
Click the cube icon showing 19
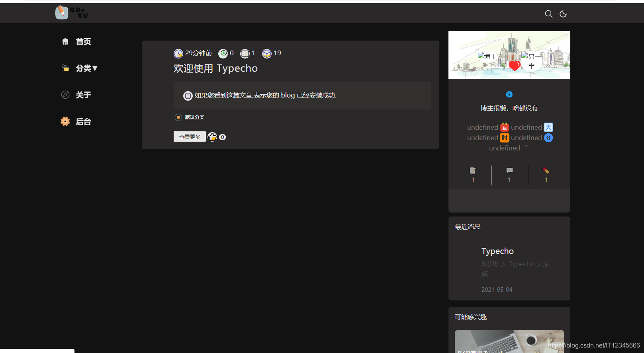click(267, 53)
